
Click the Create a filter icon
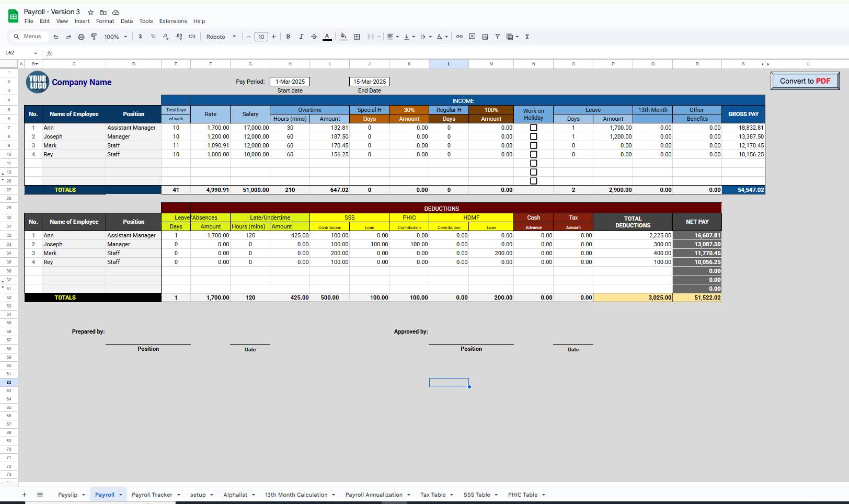[498, 37]
